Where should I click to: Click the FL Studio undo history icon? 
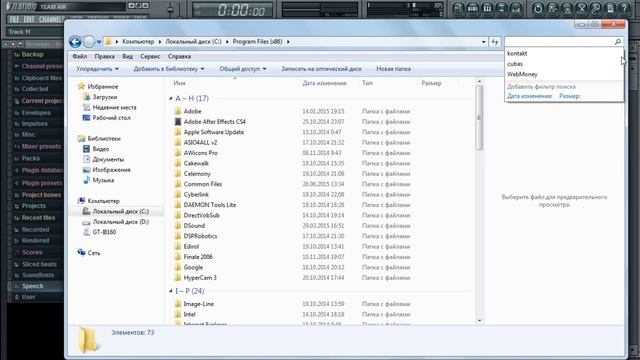[538, 8]
